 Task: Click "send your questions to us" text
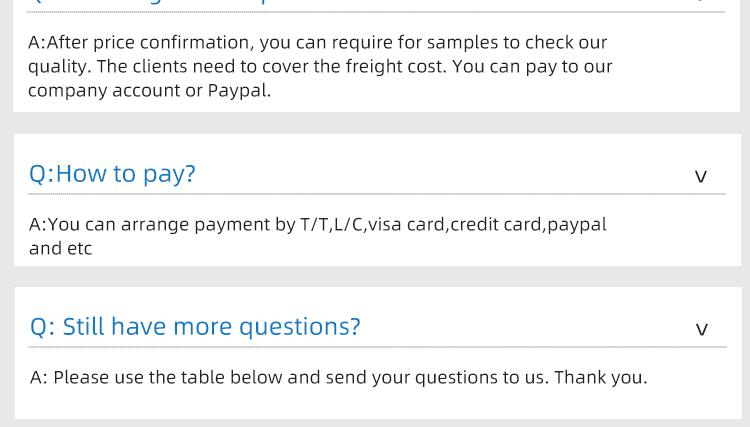pyautogui.click(x=436, y=377)
